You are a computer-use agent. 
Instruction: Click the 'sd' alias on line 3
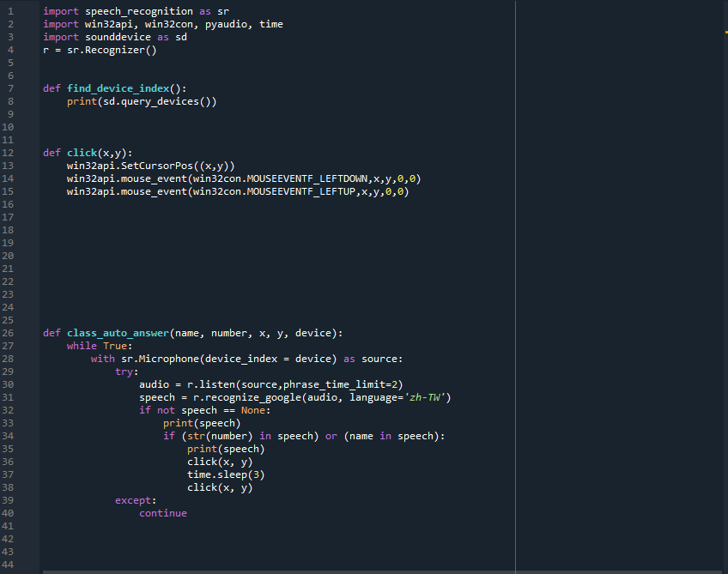[181, 37]
